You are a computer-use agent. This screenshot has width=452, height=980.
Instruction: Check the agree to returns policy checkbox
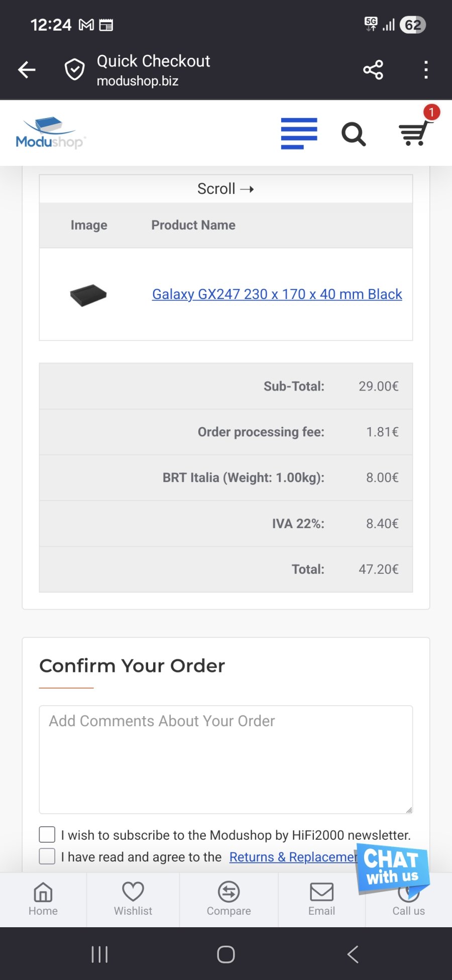click(x=47, y=856)
